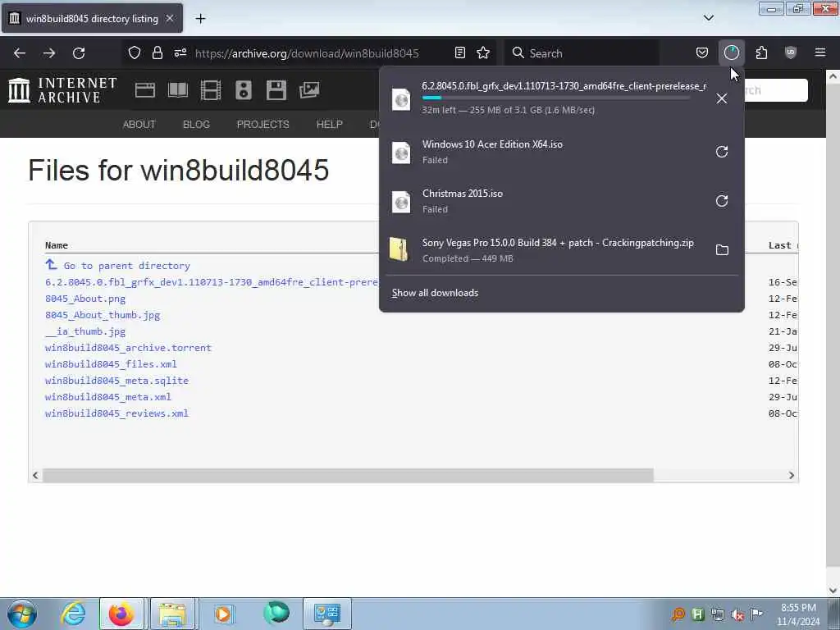Click the Go to parent directory link

[x=127, y=266]
